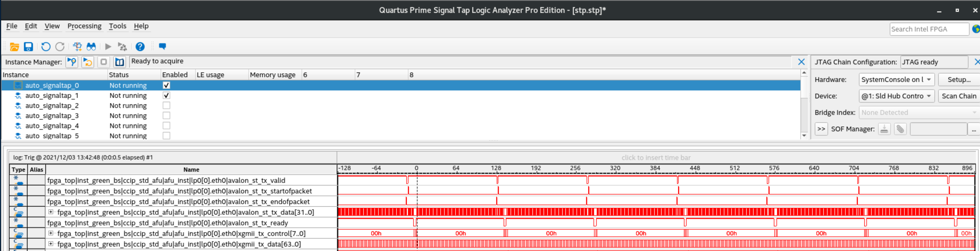Image resolution: width=980 pixels, height=251 pixels.
Task: Enable auto_signaltap_4 checkbox
Action: pyautogui.click(x=166, y=126)
